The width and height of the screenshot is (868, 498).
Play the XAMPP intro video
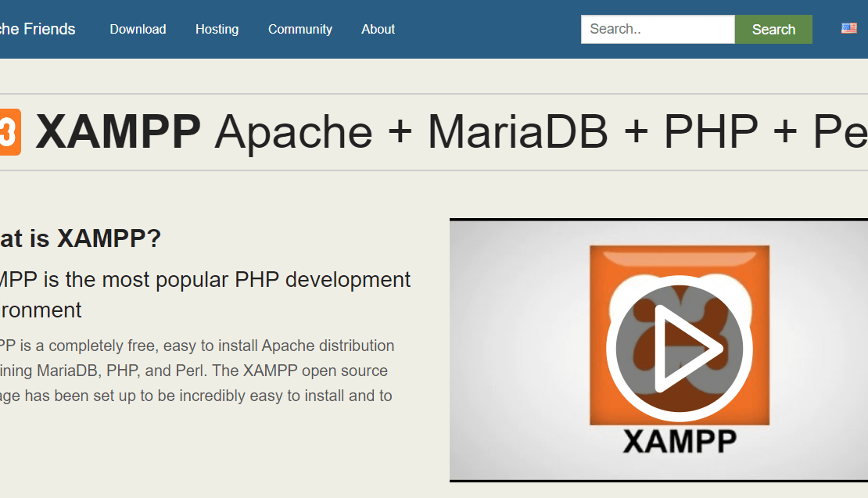680,349
